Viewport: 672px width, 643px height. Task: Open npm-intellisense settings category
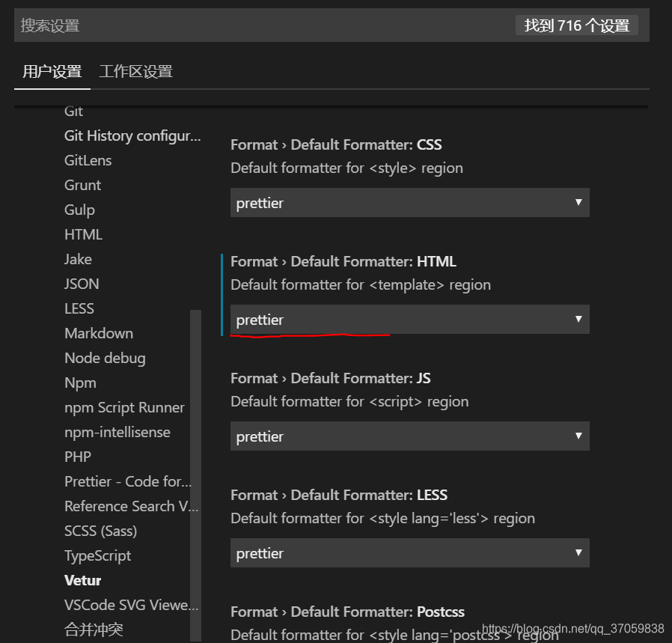point(117,432)
